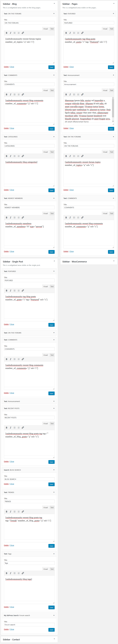Collapse the Sidebar - Blog panel
118x644 pixels.
click(x=54, y=4)
